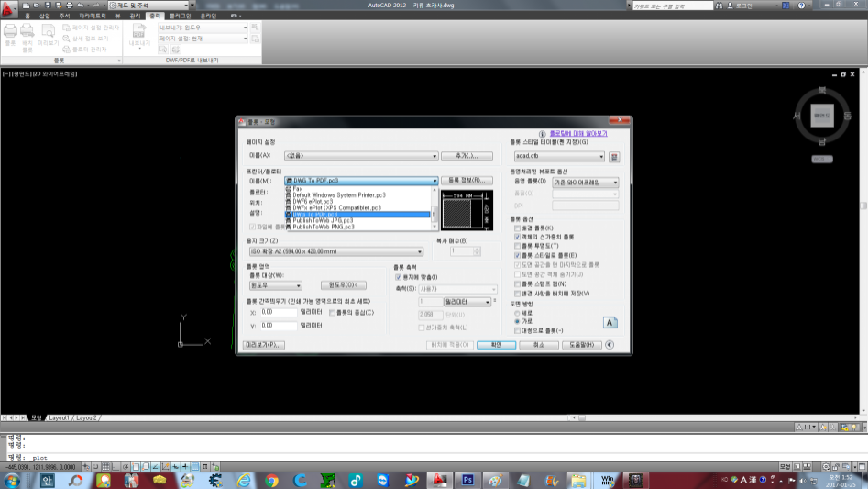Toggle grid display in status bar

(x=105, y=467)
